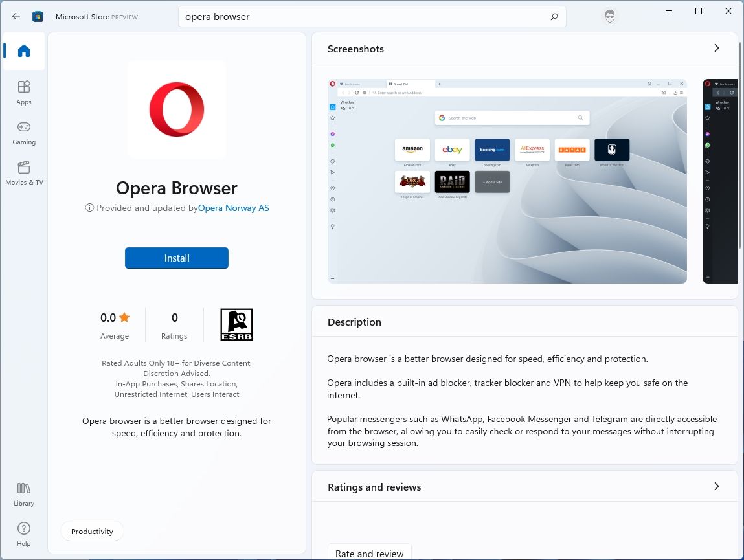Open the light theme Opera screenshot
Viewport: 744px width, 560px height.
coord(507,181)
